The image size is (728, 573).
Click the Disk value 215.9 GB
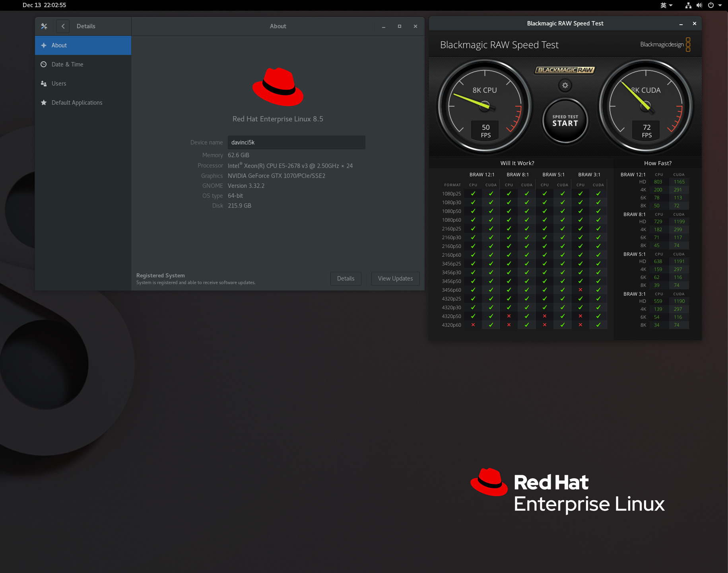coord(239,206)
